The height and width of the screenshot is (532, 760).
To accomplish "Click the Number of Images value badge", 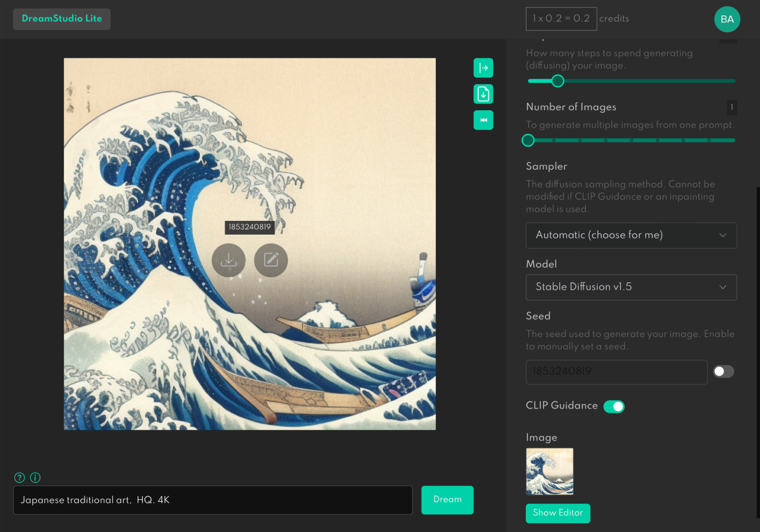I will [731, 108].
